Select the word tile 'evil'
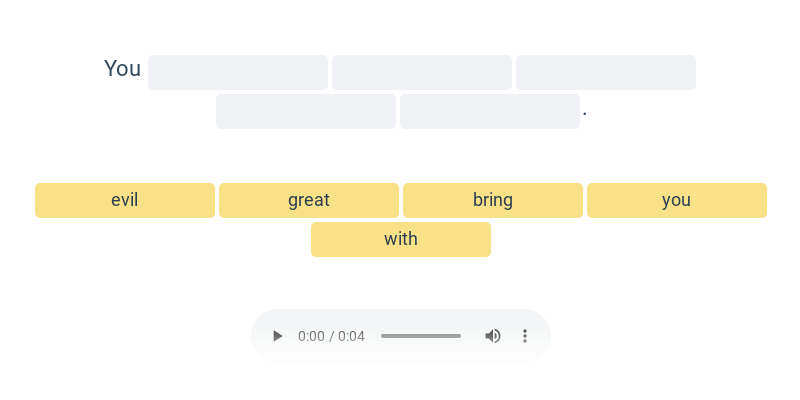The image size is (800, 400). (x=125, y=201)
